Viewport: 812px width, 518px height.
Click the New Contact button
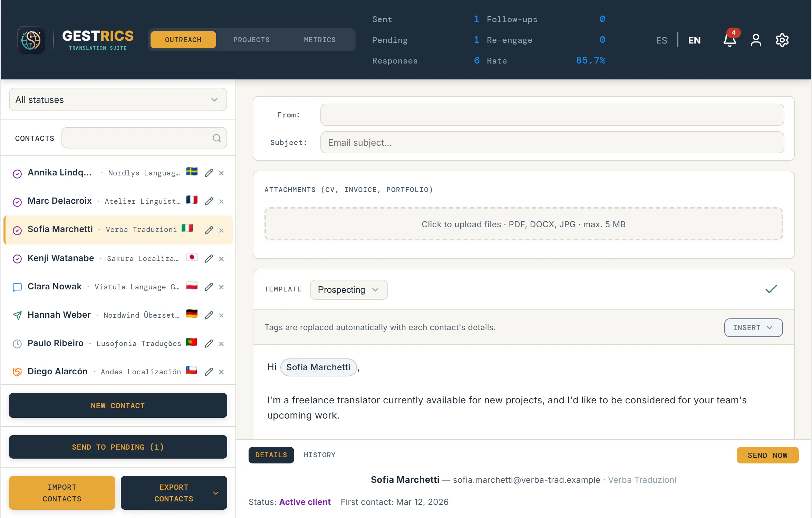click(118, 406)
